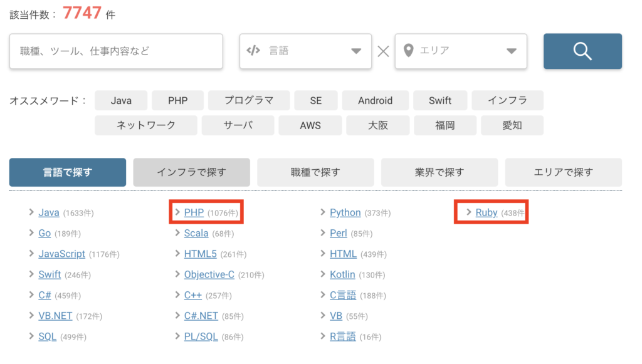
Task: Select the Swift recommended keyword chip
Action: (440, 101)
